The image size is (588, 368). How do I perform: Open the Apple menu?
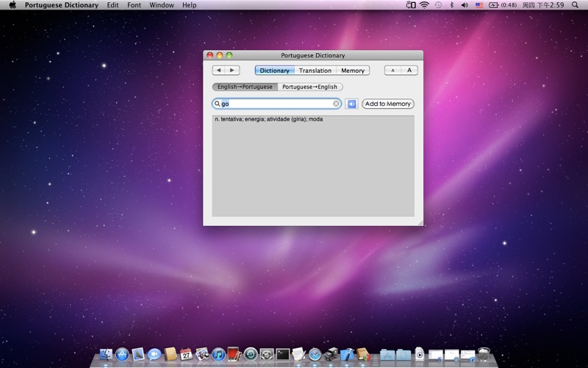tap(12, 5)
